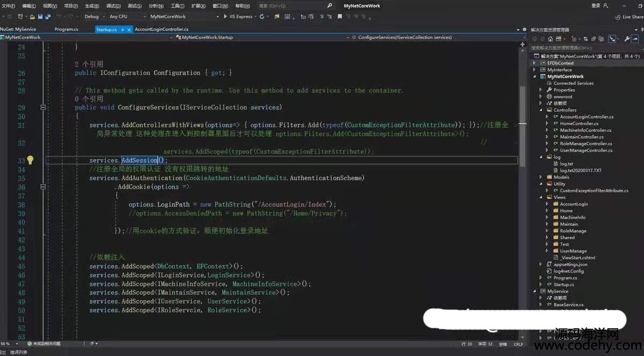644x356 pixels.
Task: Select BaseService.cs in Solution Explorer
Action: point(569,305)
